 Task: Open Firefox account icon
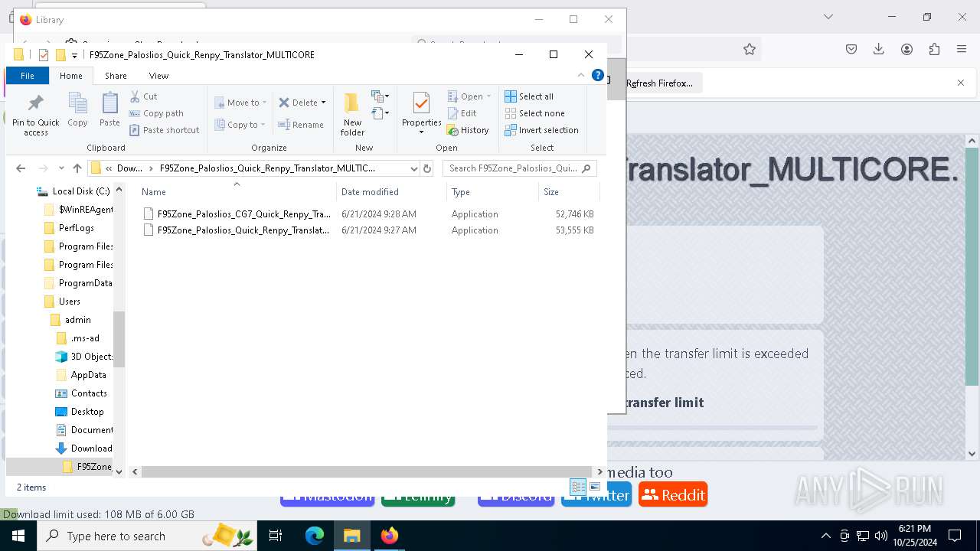coord(906,49)
